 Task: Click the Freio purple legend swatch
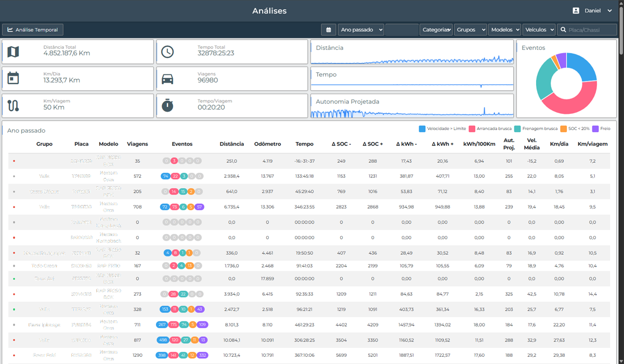click(595, 128)
